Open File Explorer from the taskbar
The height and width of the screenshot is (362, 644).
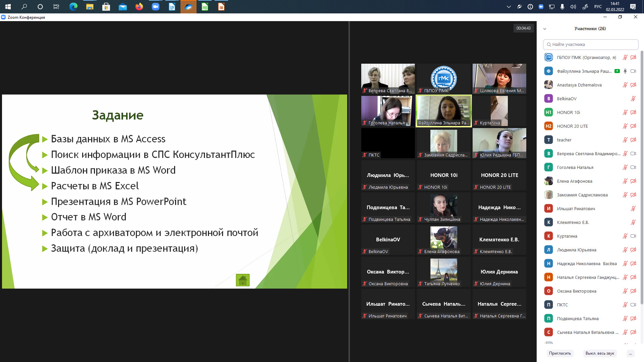tap(90, 7)
